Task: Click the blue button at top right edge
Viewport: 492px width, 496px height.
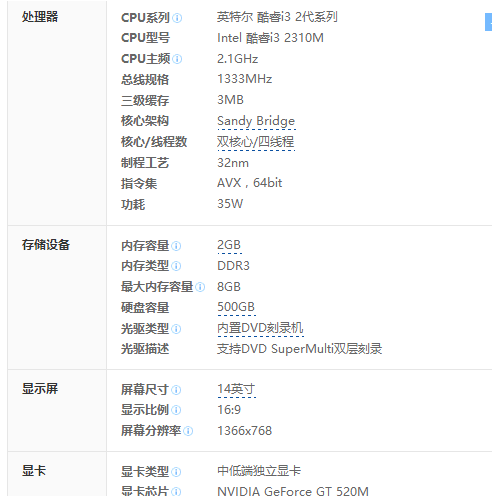Action: click(x=488, y=22)
